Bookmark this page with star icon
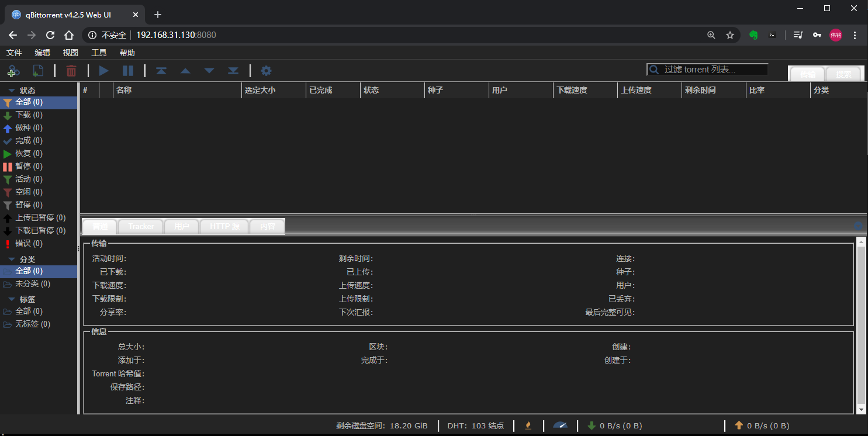Screen dimensions: 868x436 click(730, 35)
